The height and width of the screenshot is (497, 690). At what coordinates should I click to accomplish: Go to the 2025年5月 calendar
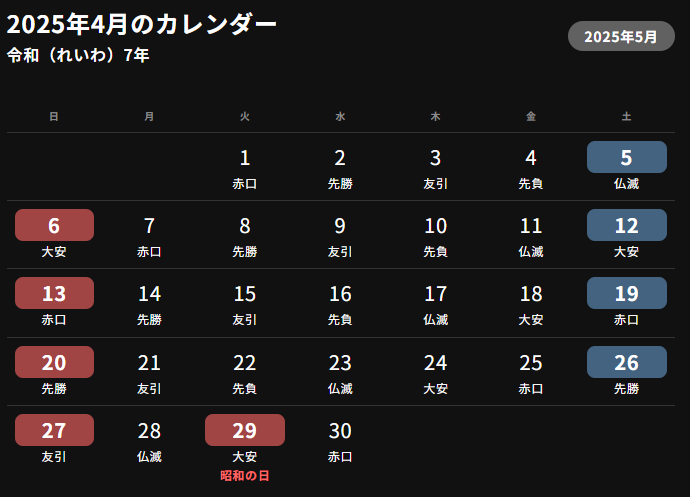pos(621,36)
